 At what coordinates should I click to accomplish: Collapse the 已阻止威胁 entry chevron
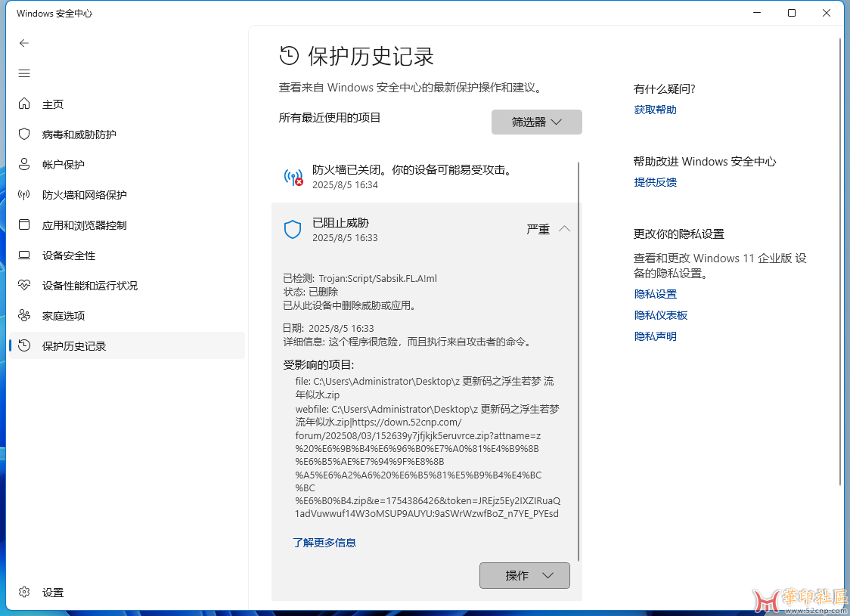coord(564,228)
